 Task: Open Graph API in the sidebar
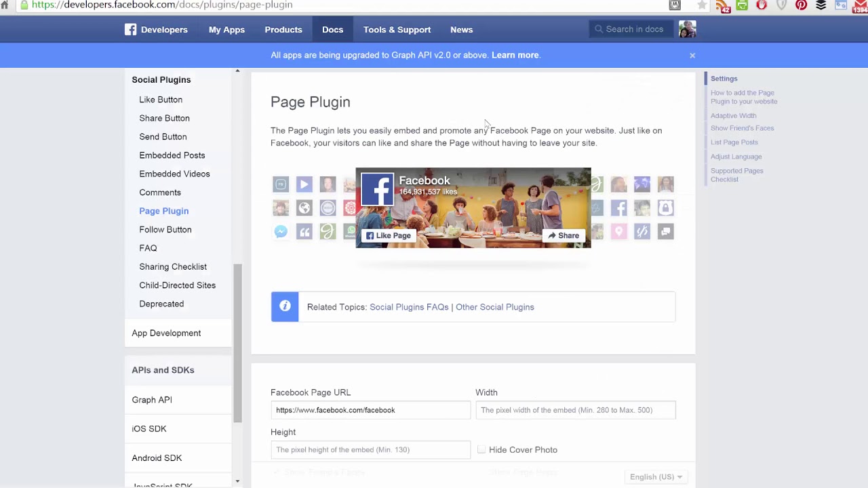tap(152, 400)
